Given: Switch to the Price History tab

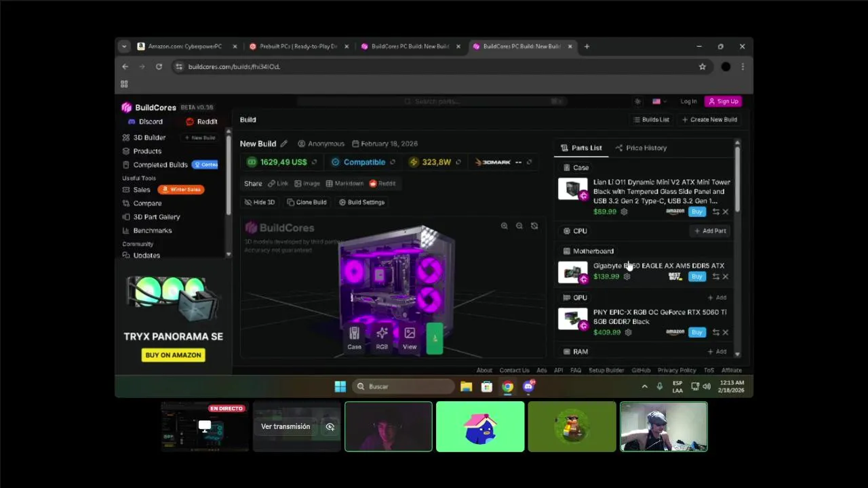Looking at the screenshot, I should coord(641,148).
